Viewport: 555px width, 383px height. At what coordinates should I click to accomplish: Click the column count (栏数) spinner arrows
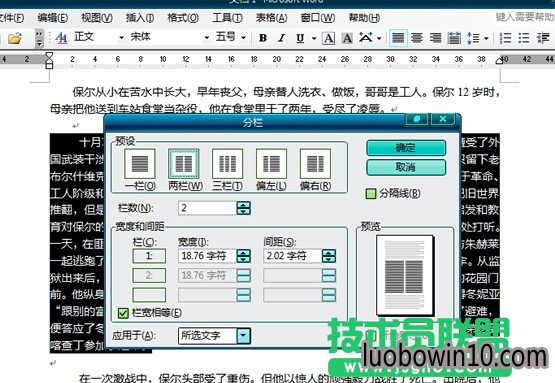(243, 208)
